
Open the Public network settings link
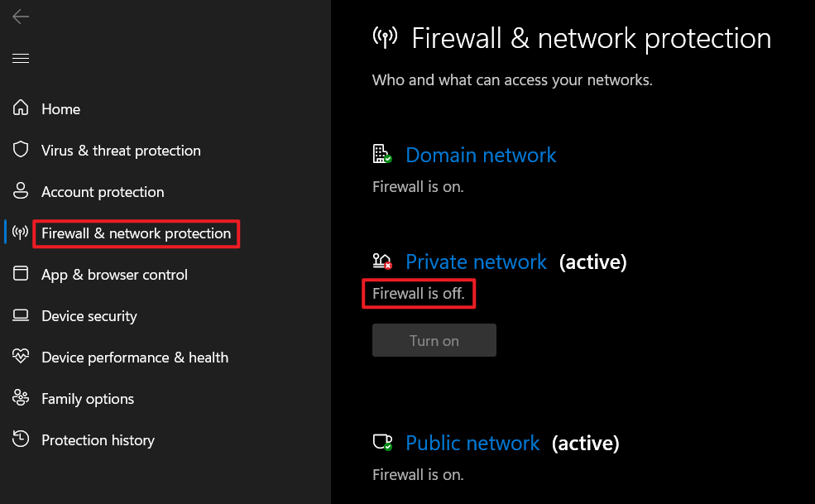click(x=472, y=444)
